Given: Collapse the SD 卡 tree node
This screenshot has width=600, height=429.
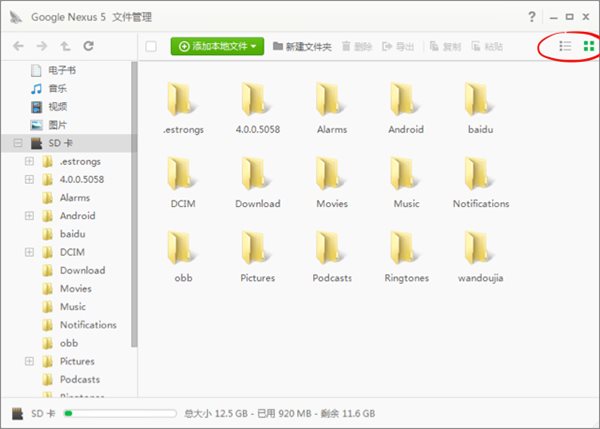Looking at the screenshot, I should (x=18, y=143).
